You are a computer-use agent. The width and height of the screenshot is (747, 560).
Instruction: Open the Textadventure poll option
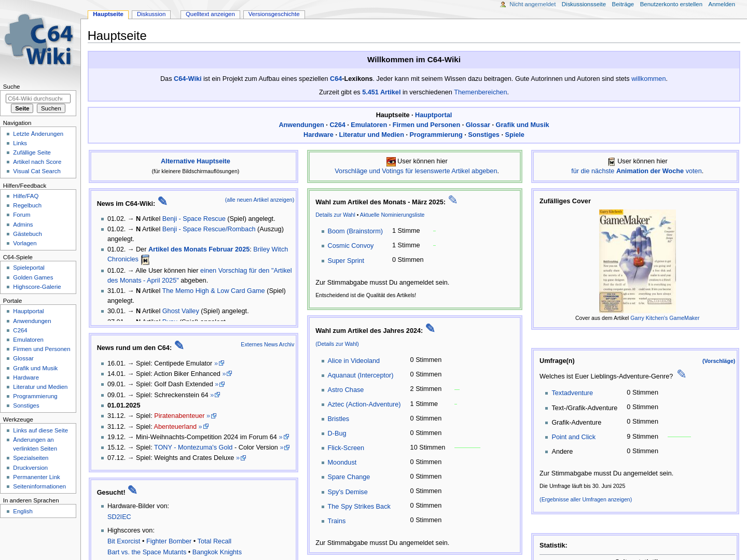click(572, 393)
